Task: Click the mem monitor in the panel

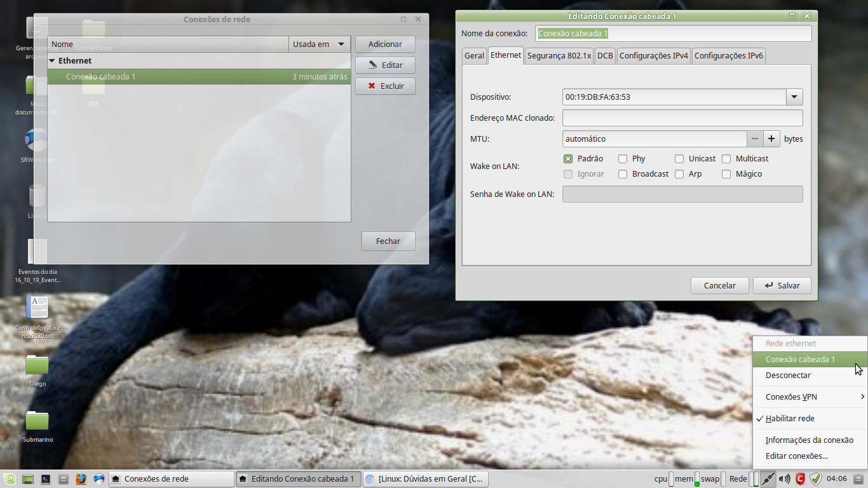Action: [686, 479]
